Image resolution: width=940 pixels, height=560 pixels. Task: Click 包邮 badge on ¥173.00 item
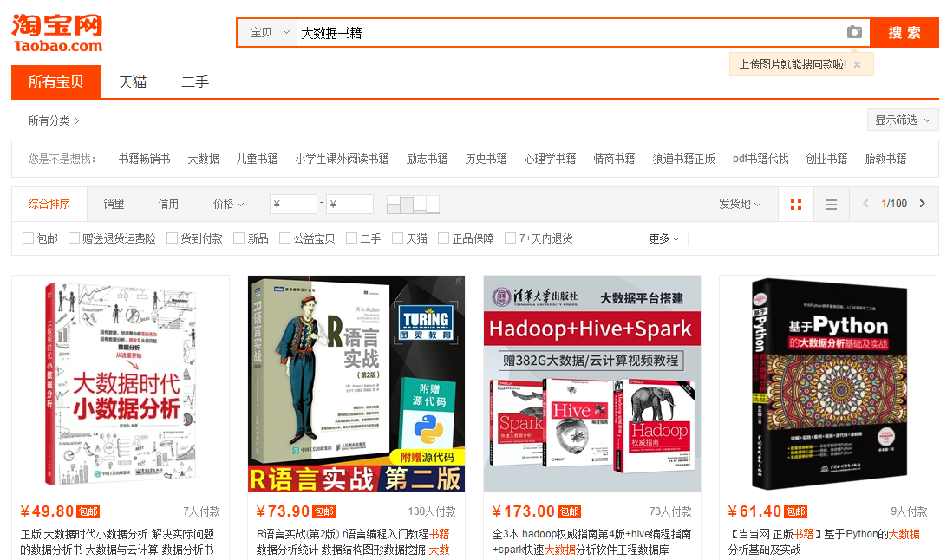tap(570, 511)
